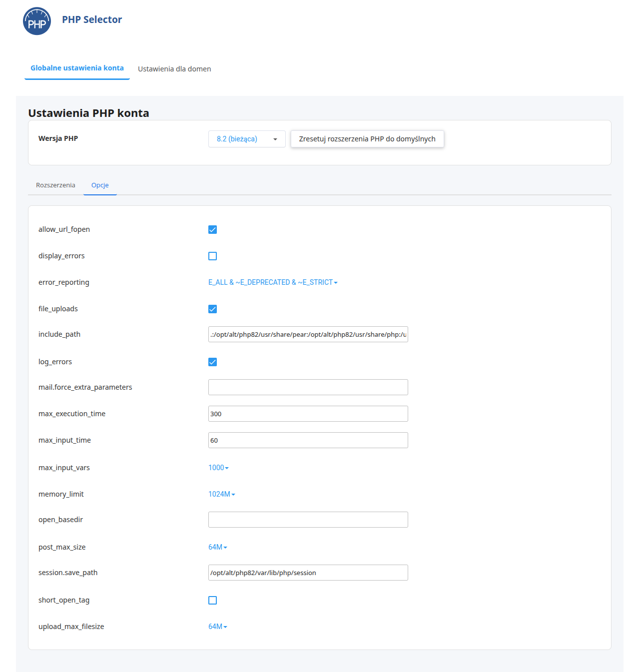Image resolution: width=632 pixels, height=672 pixels.
Task: Click the mail.force_extra_parameters label
Action: click(85, 387)
